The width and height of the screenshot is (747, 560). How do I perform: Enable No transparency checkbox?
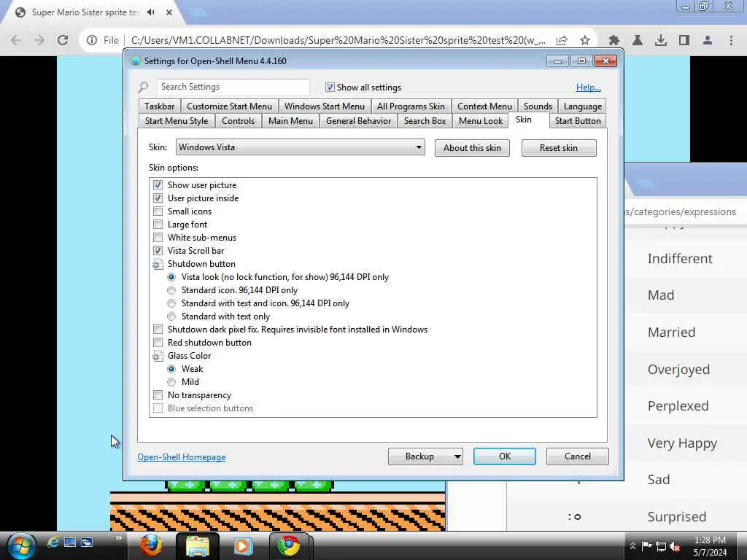(x=158, y=394)
